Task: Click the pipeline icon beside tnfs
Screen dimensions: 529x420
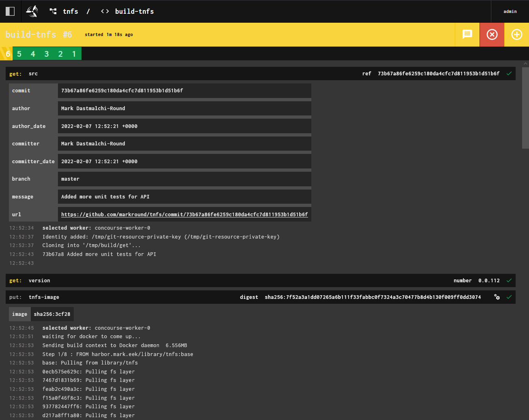Action: pos(53,11)
